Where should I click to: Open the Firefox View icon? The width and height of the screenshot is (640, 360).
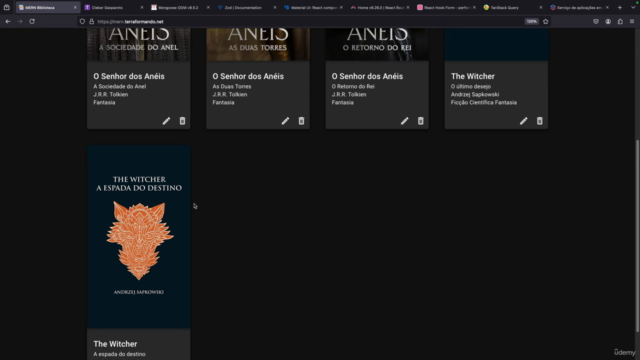pyautogui.click(x=7, y=7)
